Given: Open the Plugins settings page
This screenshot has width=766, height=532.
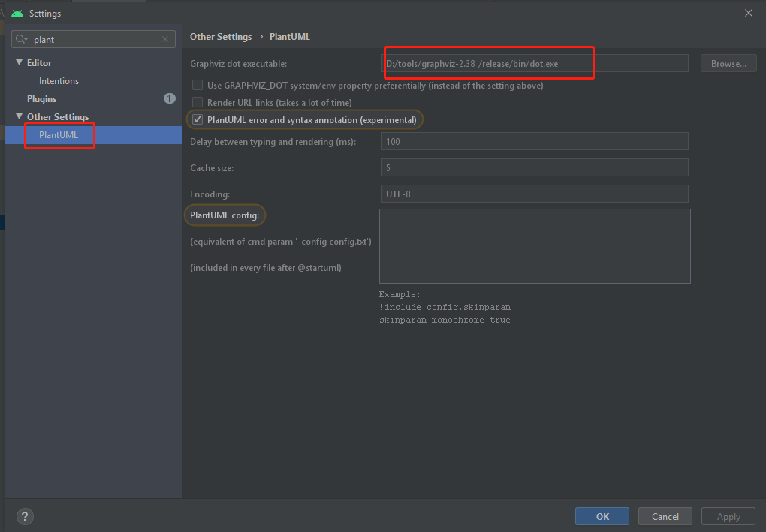Looking at the screenshot, I should 41,98.
